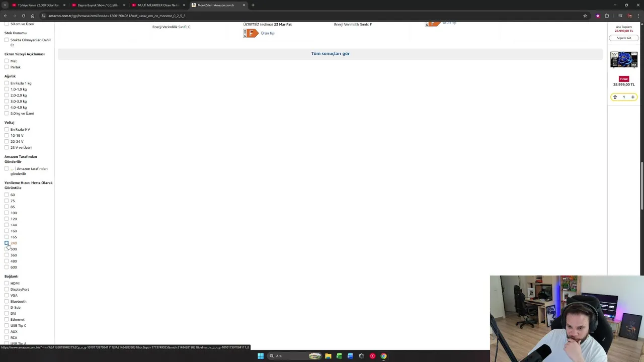Open the media control icon in toolbar
644x362 pixels.
620,16
